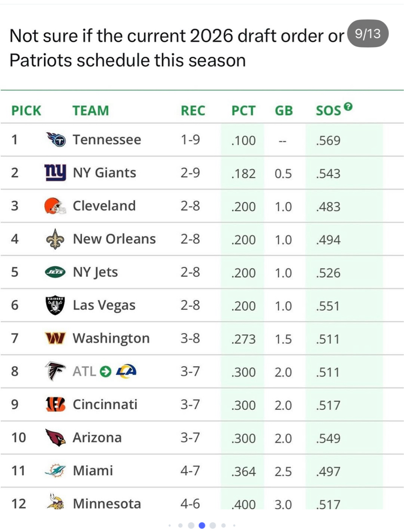Click the Washington Commanders W logo

(x=56, y=339)
